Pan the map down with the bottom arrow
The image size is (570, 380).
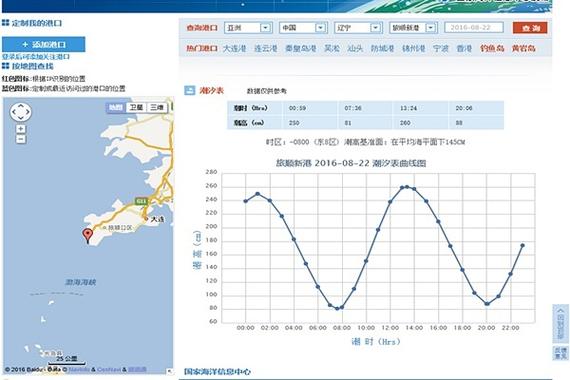(x=20, y=119)
